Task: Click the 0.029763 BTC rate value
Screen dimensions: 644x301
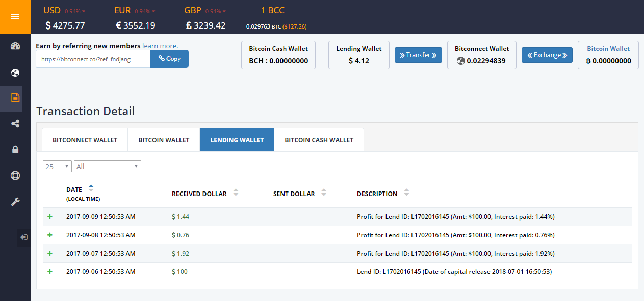Action: click(x=263, y=26)
